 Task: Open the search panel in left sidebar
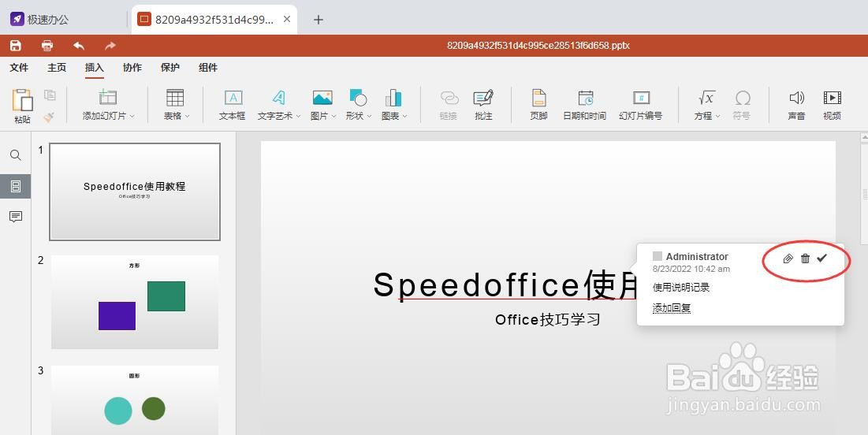point(16,155)
